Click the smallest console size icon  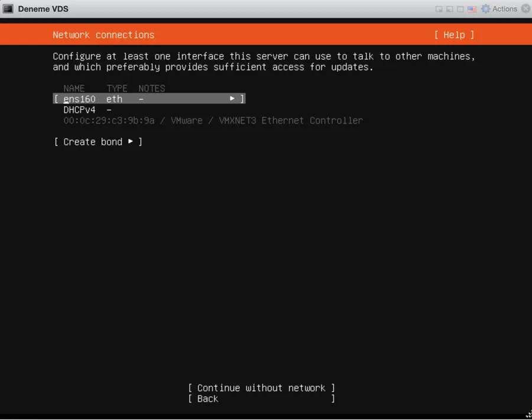[x=439, y=9]
